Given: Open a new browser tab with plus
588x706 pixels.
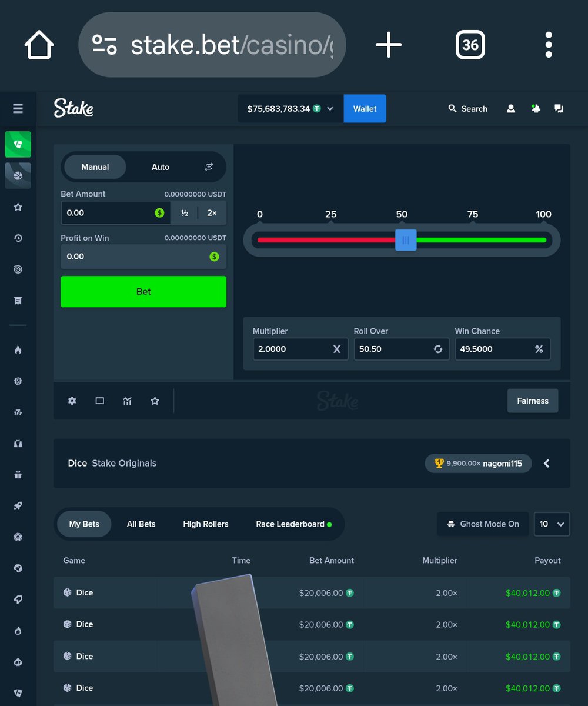Looking at the screenshot, I should [389, 45].
